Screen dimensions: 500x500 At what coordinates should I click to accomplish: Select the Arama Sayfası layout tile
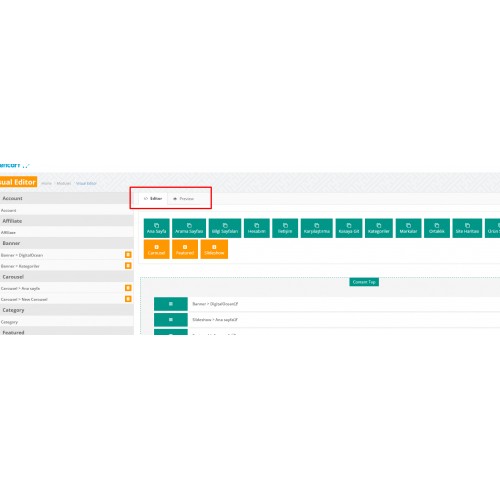click(x=189, y=228)
